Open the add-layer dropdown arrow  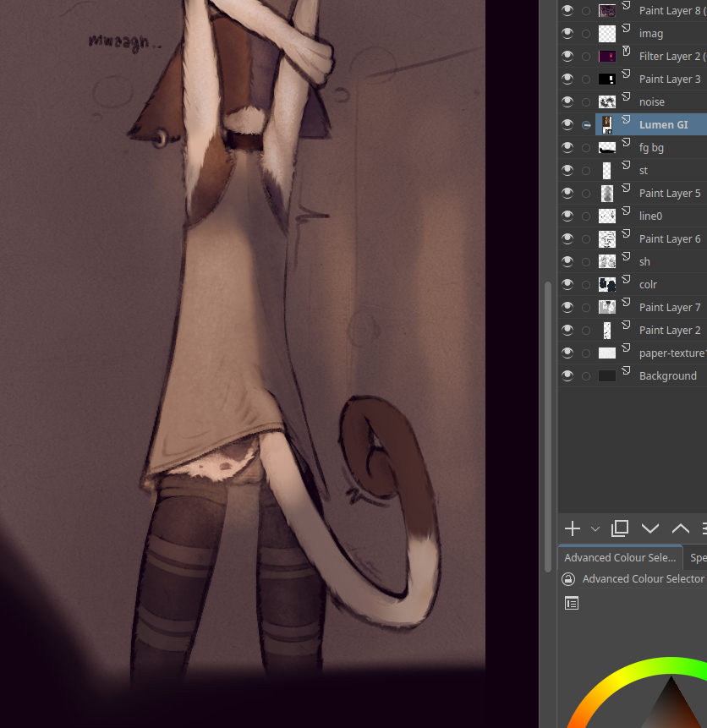595,528
